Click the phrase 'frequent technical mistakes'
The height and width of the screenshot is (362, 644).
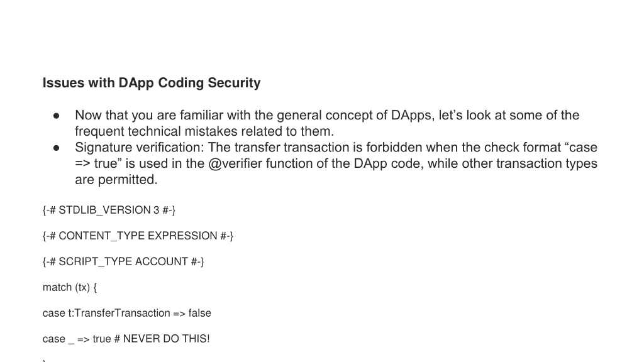pyautogui.click(x=156, y=131)
